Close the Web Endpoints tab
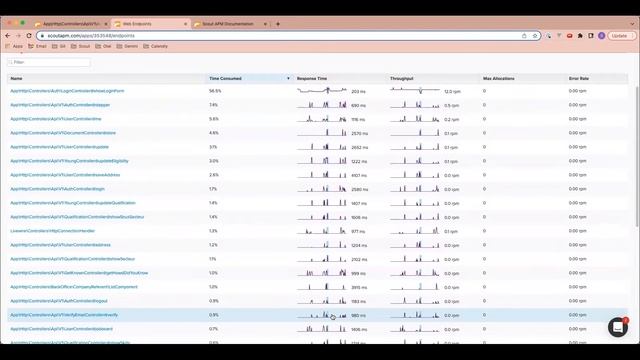Viewport: 640px width, 360px height. point(185,24)
